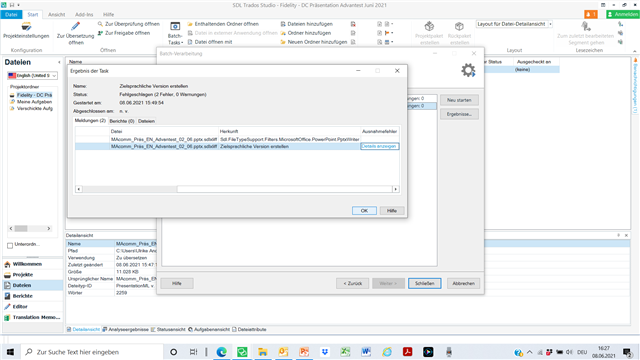This screenshot has height=360, width=640.
Task: Click Ordner hinzufügen in ribbon
Action: tap(305, 33)
